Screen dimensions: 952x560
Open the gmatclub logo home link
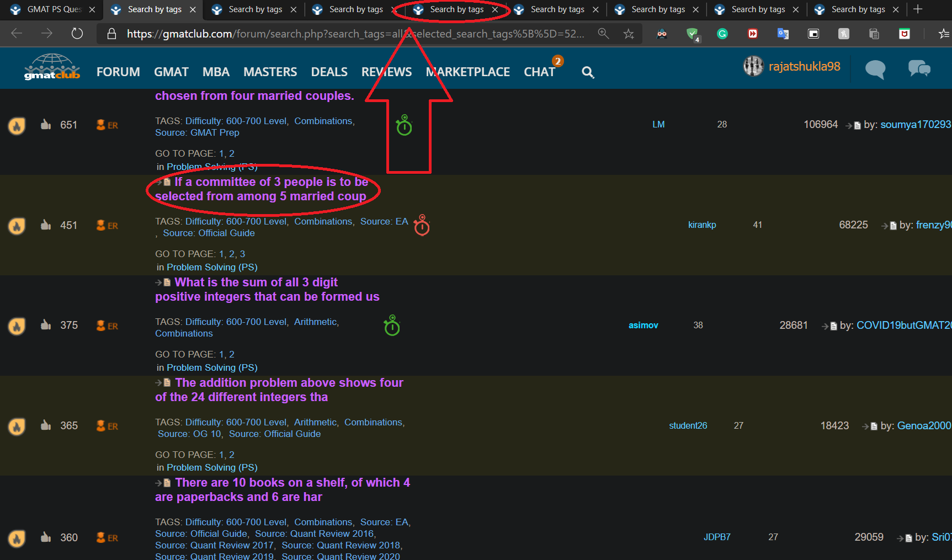(x=52, y=67)
